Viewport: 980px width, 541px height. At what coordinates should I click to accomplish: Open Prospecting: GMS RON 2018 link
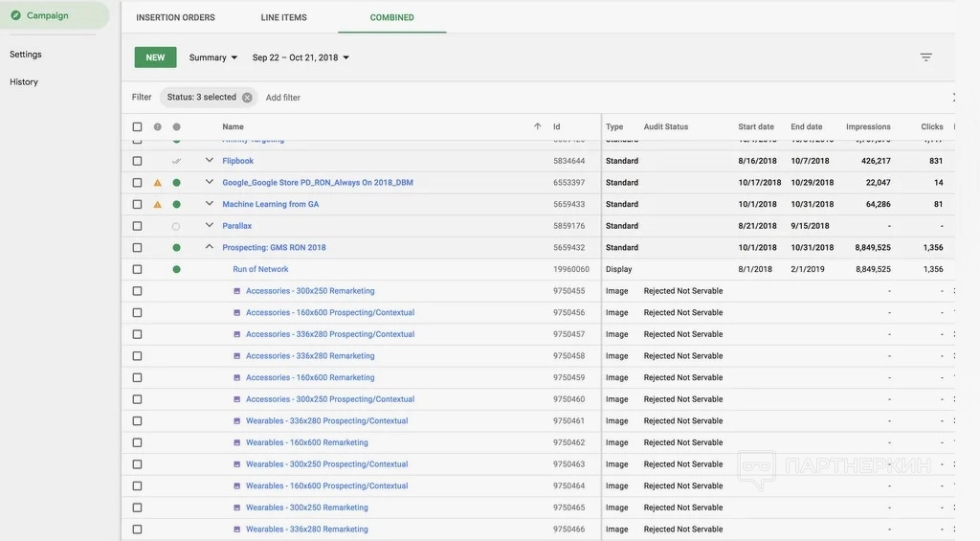pyautogui.click(x=274, y=248)
